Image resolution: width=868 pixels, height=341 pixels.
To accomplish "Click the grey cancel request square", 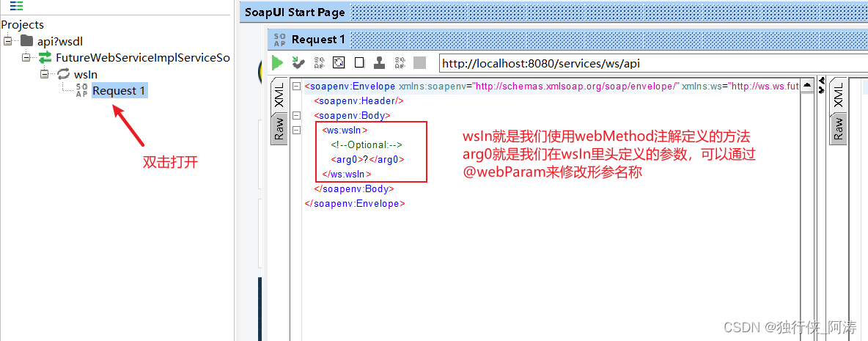I will click(x=419, y=62).
